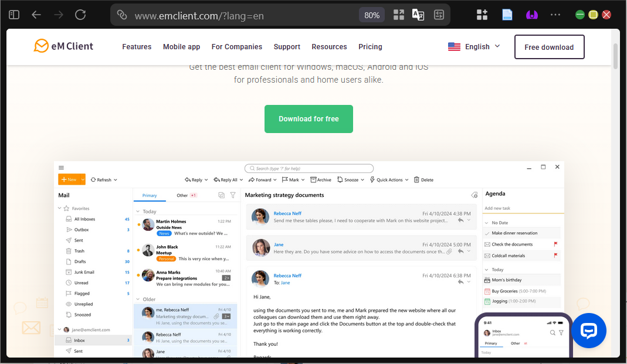Open the Pricing page
The image size is (627, 364).
[x=370, y=47]
